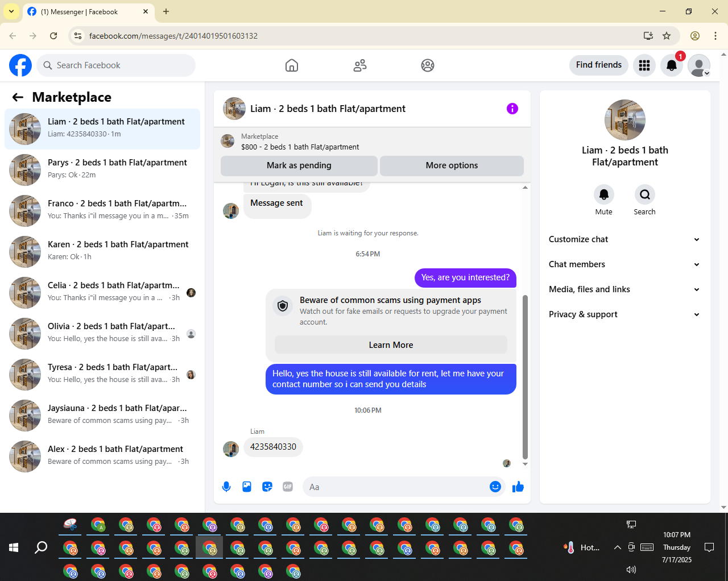The image size is (728, 581).
Task: Open the Karen conversation
Action: coord(102,252)
